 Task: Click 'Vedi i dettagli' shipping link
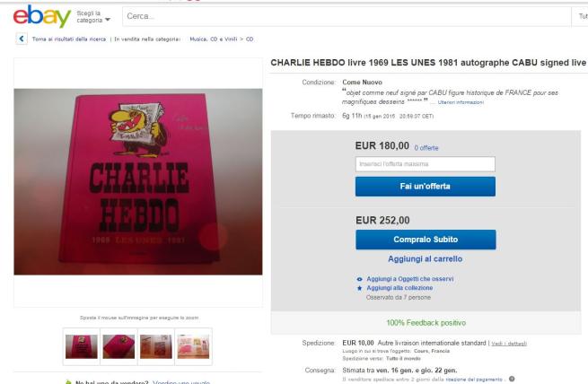pos(509,344)
